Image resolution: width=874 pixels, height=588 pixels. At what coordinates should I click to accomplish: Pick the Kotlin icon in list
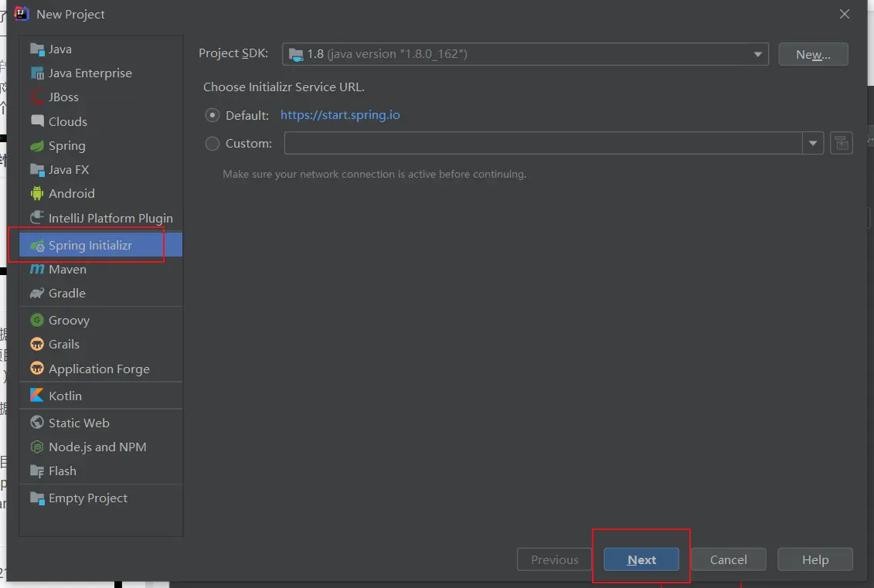37,396
